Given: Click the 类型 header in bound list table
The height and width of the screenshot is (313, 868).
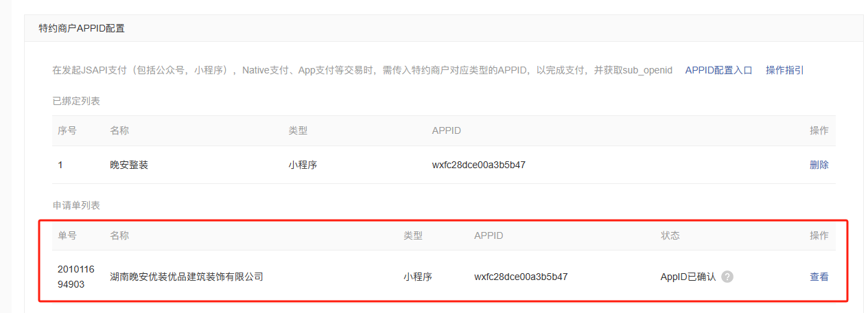Looking at the screenshot, I should (298, 130).
